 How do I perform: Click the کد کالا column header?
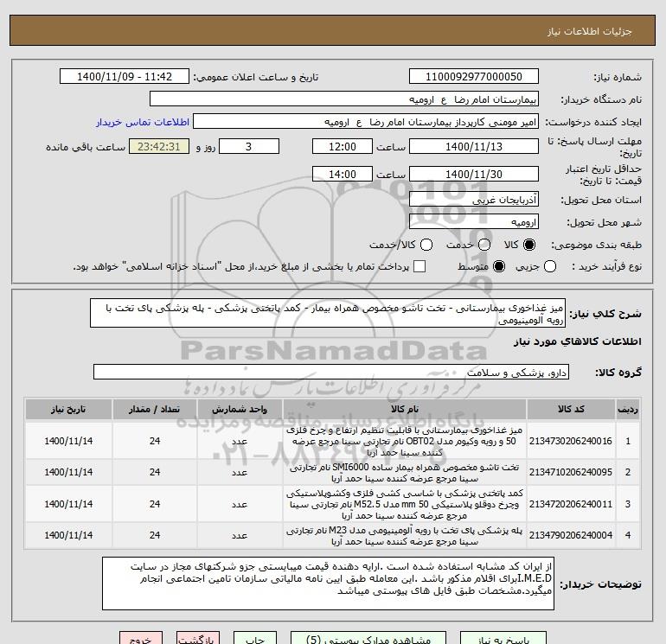[571, 409]
